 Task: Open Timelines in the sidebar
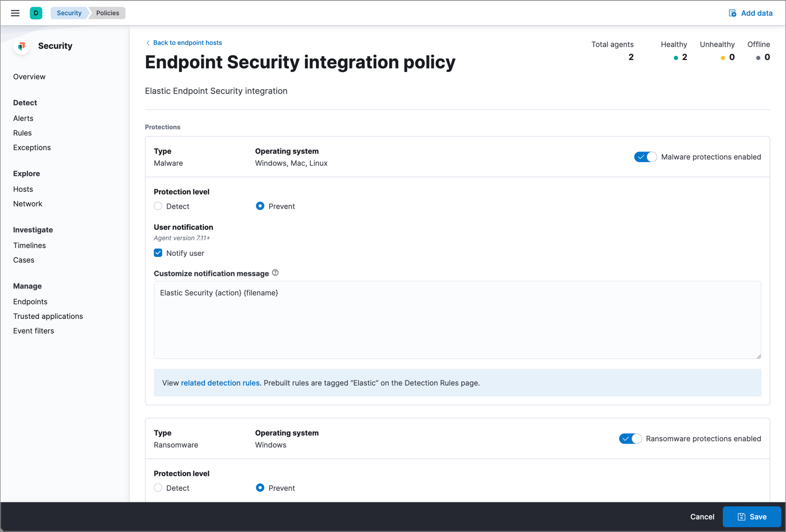tap(29, 245)
